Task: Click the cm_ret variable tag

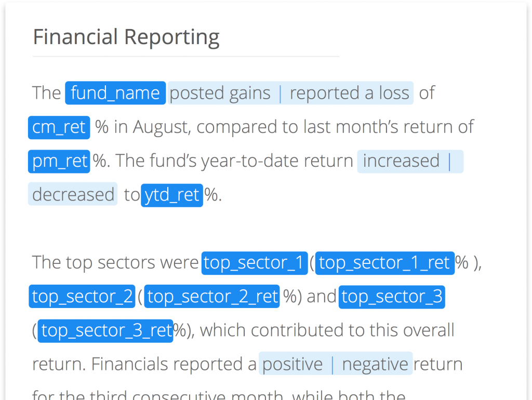Action: pos(59,127)
